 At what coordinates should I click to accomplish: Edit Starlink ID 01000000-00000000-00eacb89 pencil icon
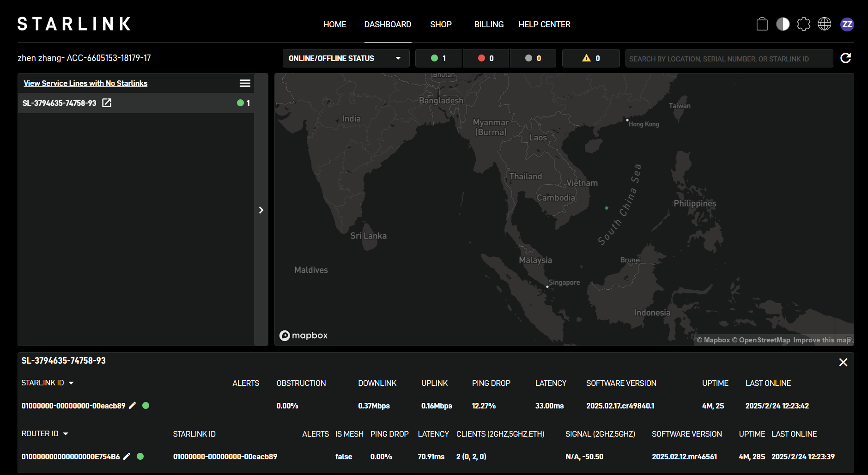tap(132, 405)
